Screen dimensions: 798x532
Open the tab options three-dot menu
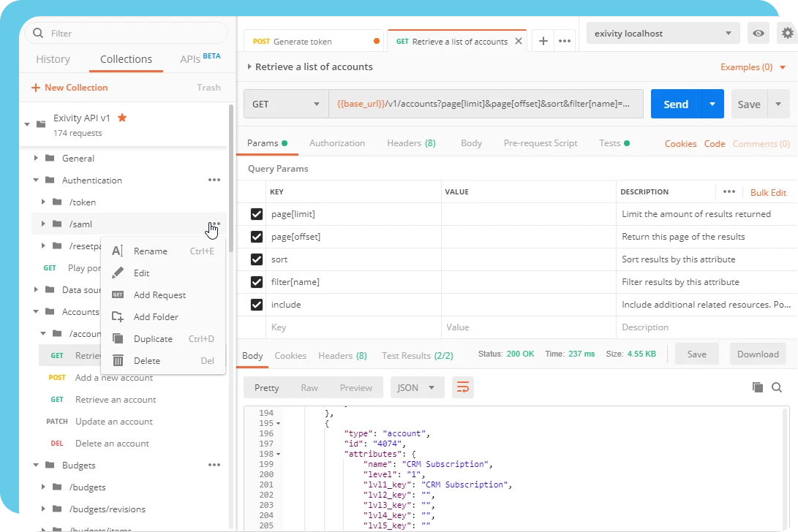565,41
